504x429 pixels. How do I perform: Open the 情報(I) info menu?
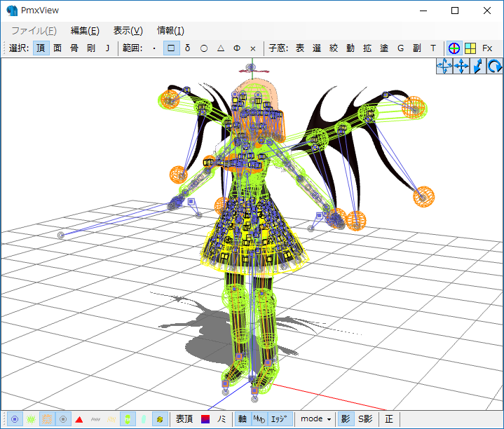(170, 30)
